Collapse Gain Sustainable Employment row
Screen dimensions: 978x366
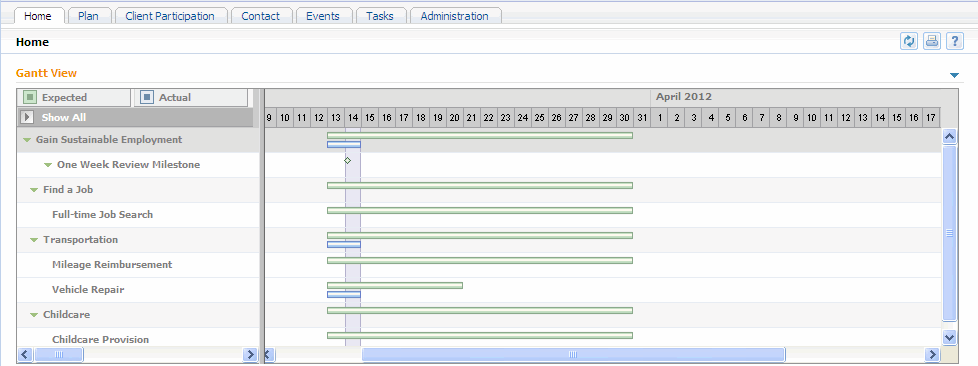click(27, 140)
